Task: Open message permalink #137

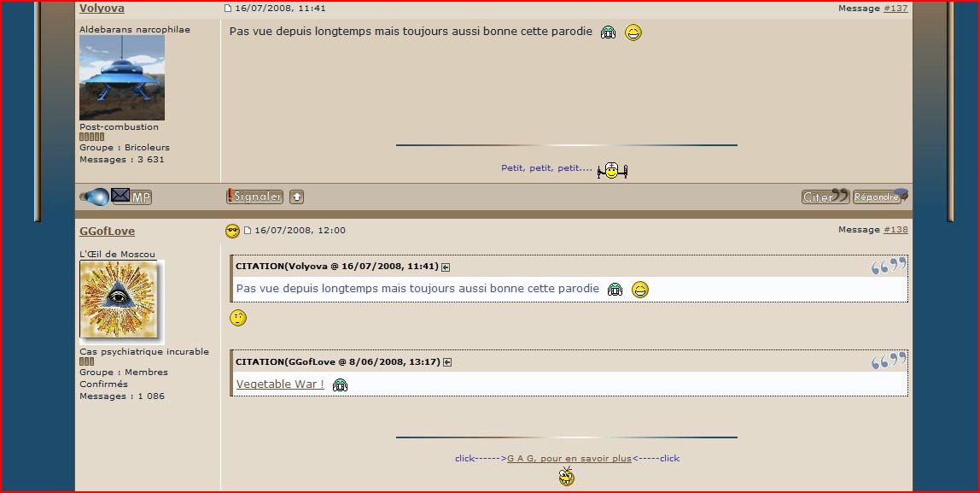Action: tap(895, 9)
